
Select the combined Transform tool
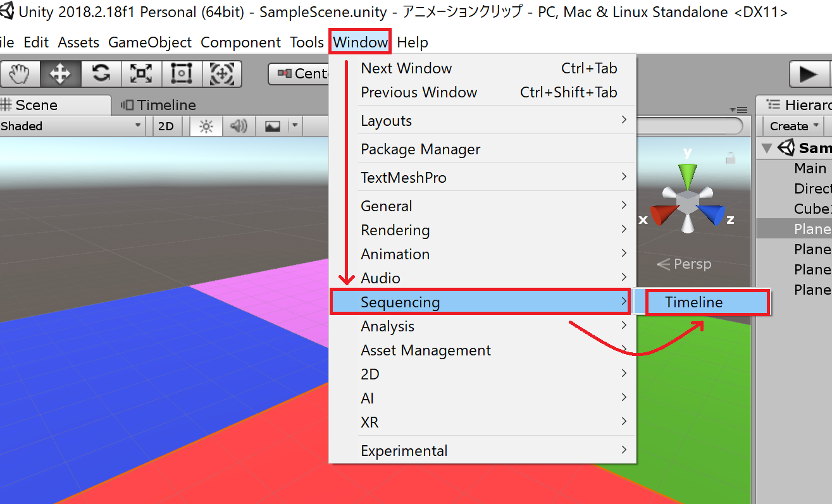221,74
